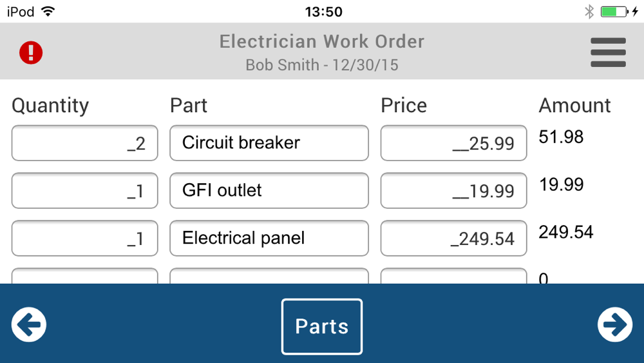This screenshot has width=644, height=363.
Task: Change the 249.54 price field
Action: click(x=453, y=239)
